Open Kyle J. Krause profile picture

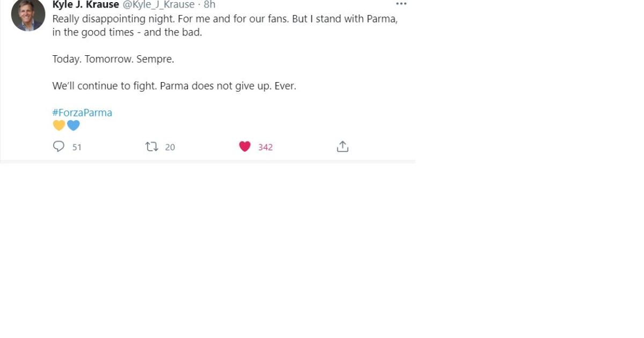pyautogui.click(x=28, y=15)
